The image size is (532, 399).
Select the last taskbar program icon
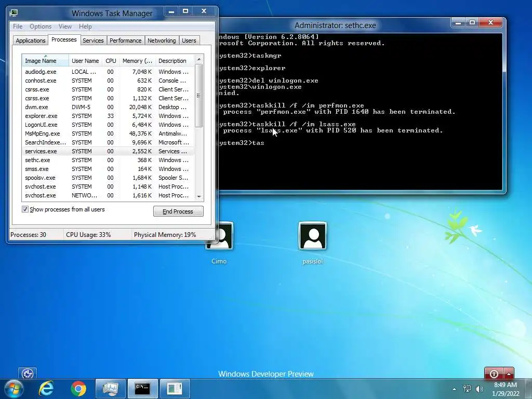(x=175, y=389)
